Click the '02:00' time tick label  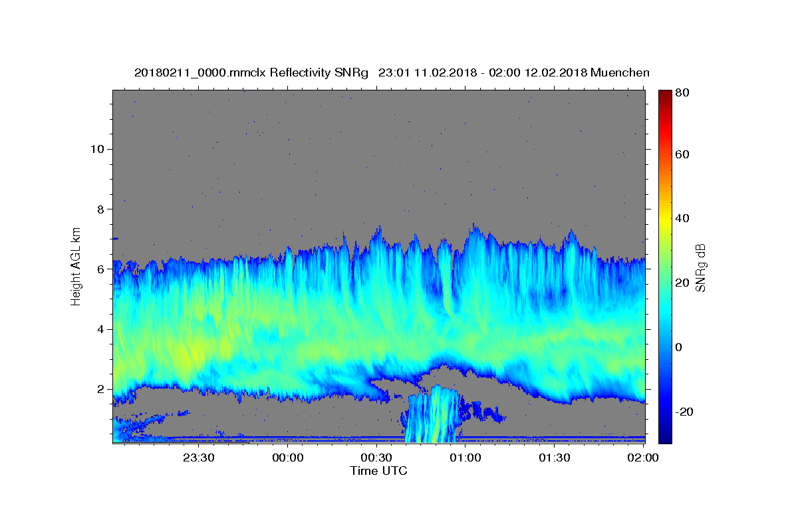[642, 458]
